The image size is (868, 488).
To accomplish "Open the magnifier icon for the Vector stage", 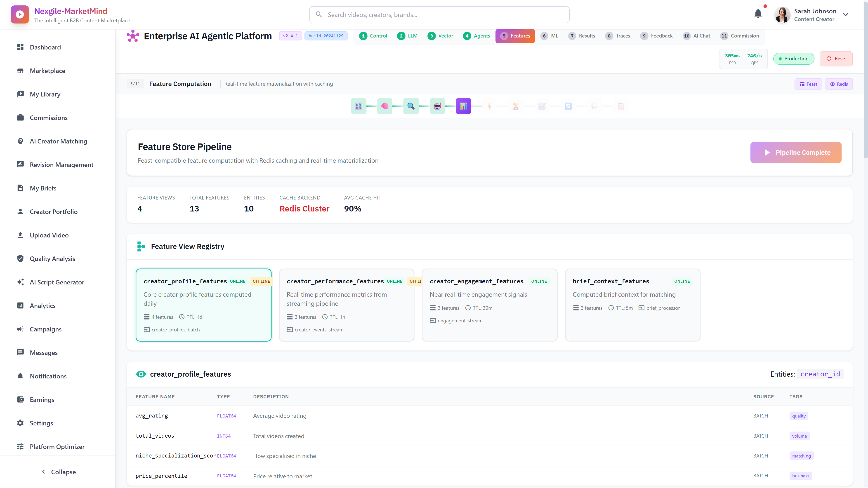I will click(411, 106).
